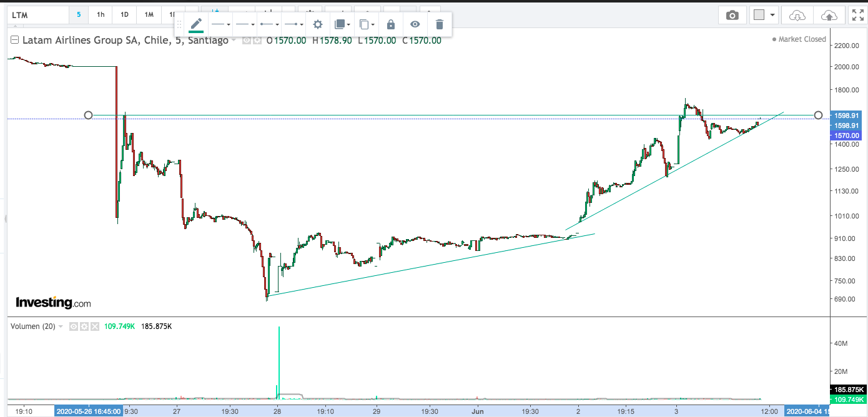
Task: Click the 109.749K green volume axis label
Action: tap(849, 400)
